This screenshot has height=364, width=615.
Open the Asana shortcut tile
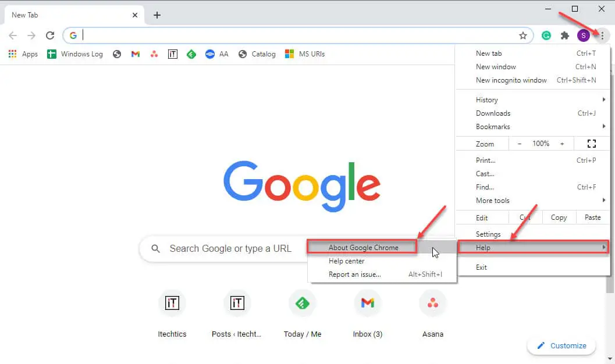tap(433, 314)
